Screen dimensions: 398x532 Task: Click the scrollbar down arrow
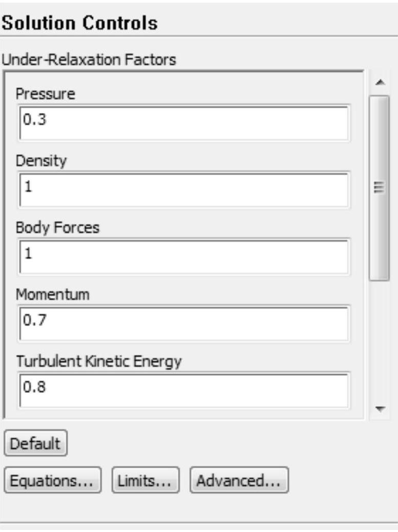click(380, 409)
